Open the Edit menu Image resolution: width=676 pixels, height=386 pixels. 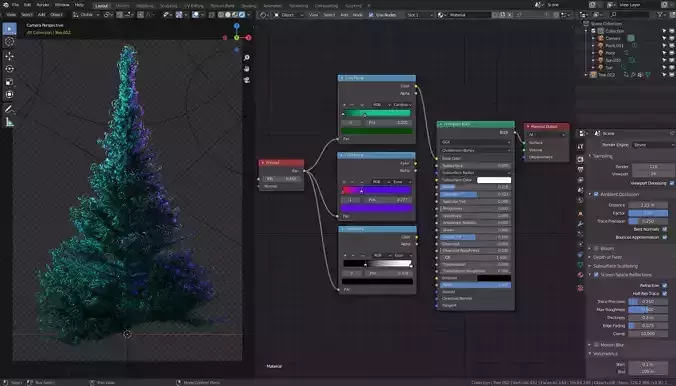click(28, 5)
